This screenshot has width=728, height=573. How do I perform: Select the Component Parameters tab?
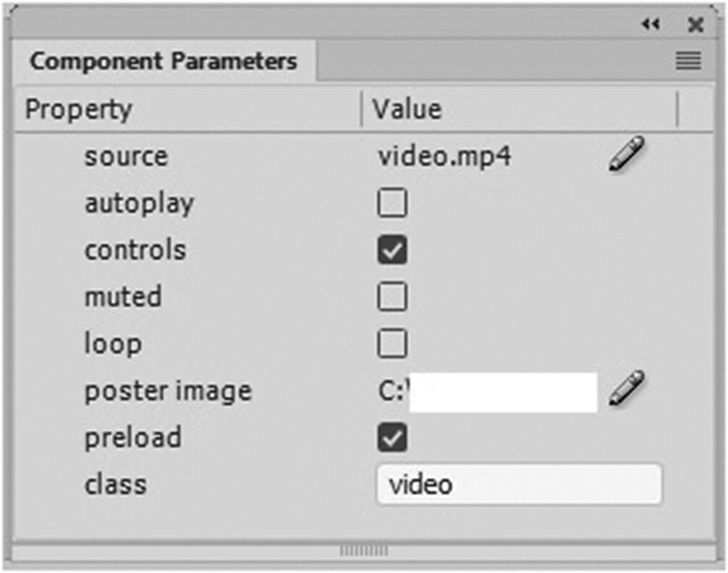coord(164,61)
